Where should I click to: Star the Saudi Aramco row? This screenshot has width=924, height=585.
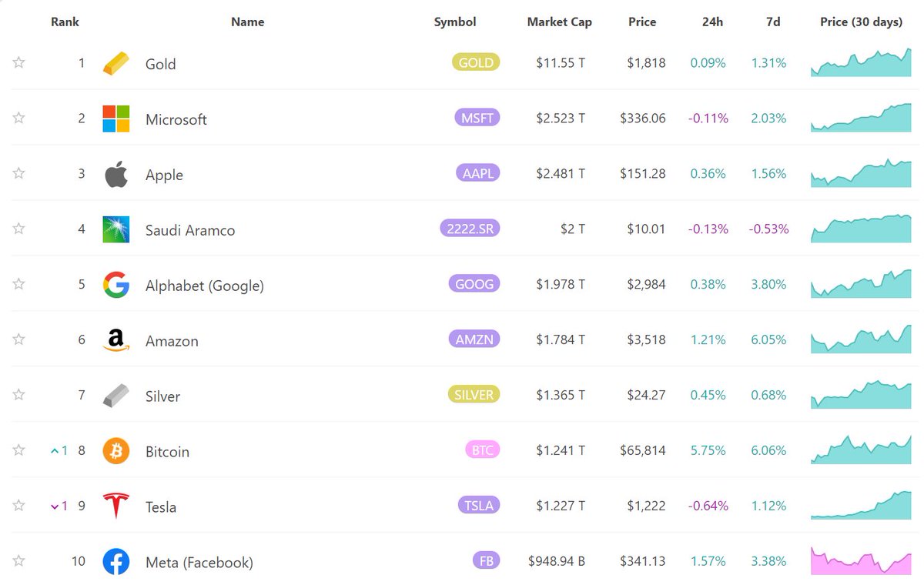19,229
